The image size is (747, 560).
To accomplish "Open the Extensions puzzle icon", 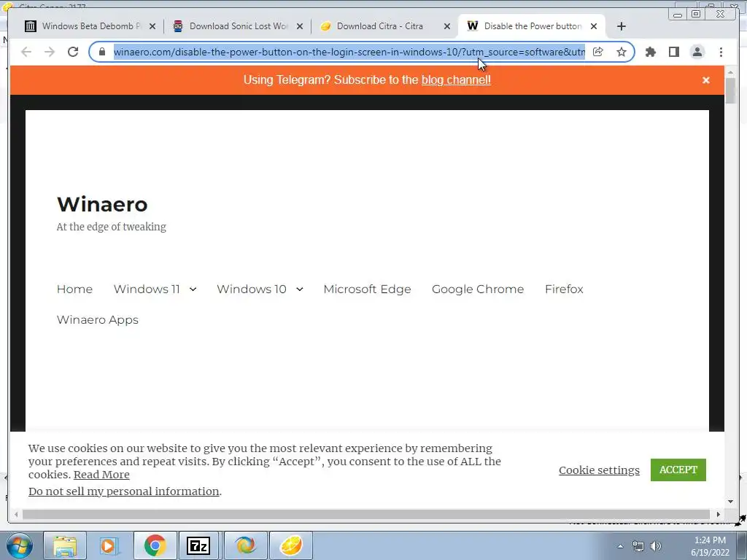I will tap(650, 52).
